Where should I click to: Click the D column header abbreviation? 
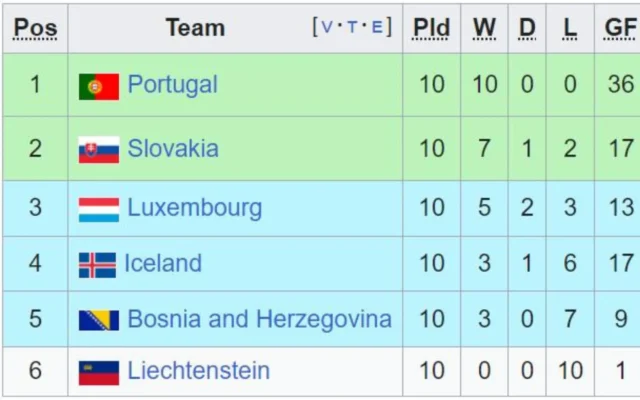coord(527,28)
